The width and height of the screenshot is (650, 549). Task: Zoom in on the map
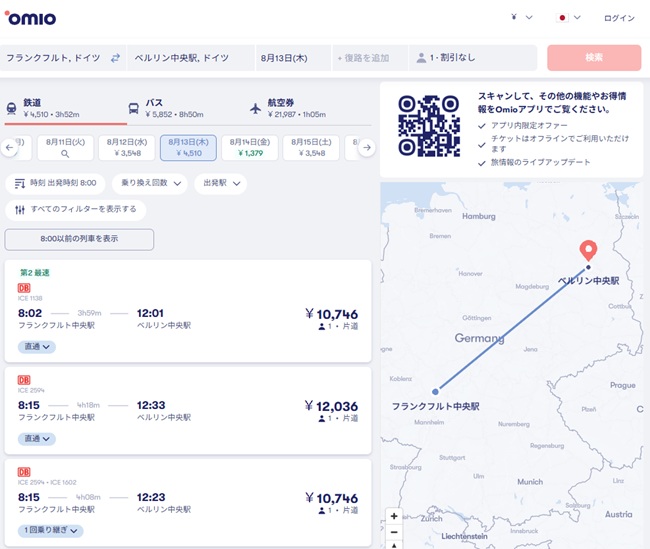pos(394,516)
